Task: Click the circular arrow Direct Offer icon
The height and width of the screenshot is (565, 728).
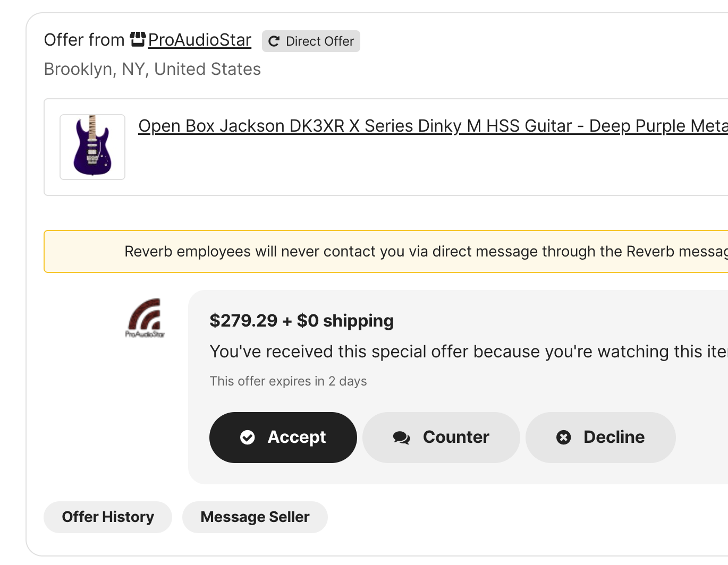Action: 274,41
